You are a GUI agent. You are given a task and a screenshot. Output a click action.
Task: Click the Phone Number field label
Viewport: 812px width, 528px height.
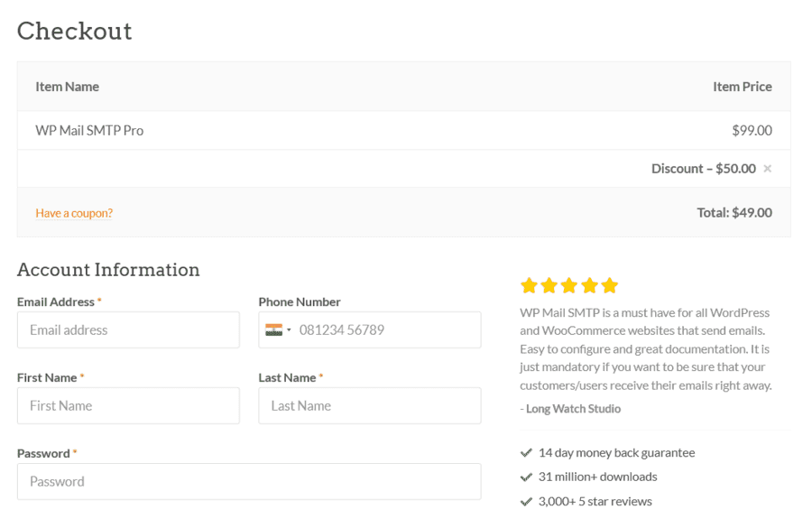(x=300, y=301)
